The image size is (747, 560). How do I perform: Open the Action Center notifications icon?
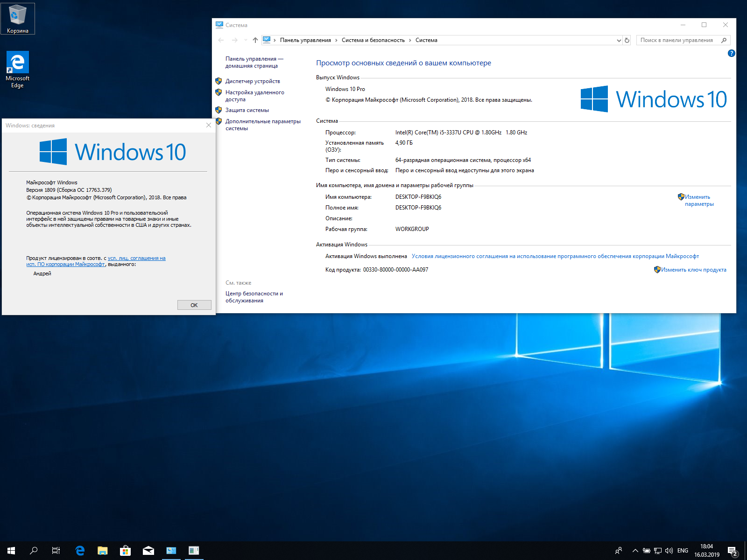pos(733,551)
